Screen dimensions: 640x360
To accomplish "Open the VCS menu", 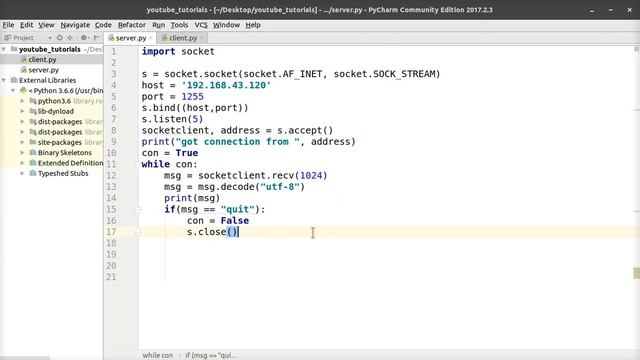I will click(201, 25).
